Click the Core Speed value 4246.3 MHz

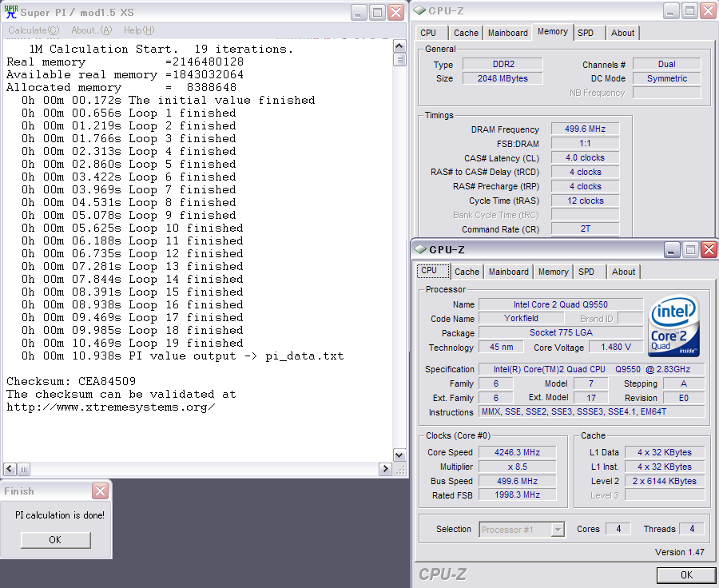(517, 452)
